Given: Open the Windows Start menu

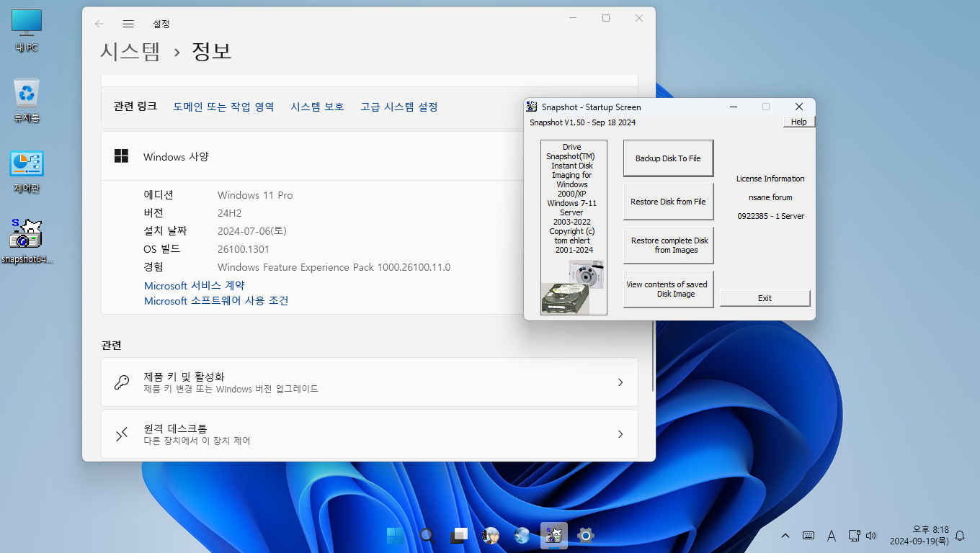Looking at the screenshot, I should tap(395, 536).
